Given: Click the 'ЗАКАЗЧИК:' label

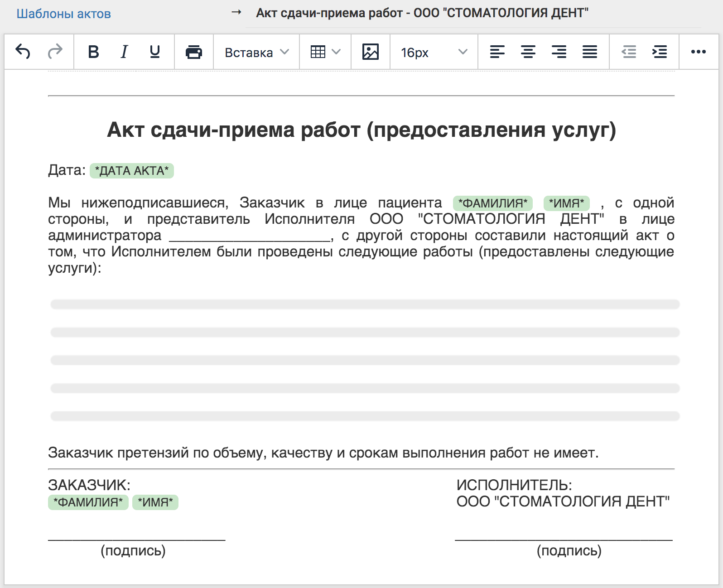Looking at the screenshot, I should [89, 485].
